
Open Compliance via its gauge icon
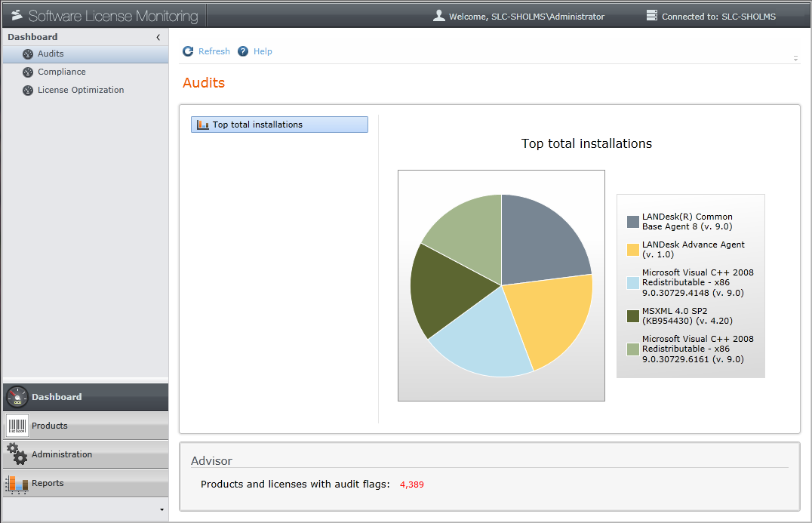[x=26, y=72]
